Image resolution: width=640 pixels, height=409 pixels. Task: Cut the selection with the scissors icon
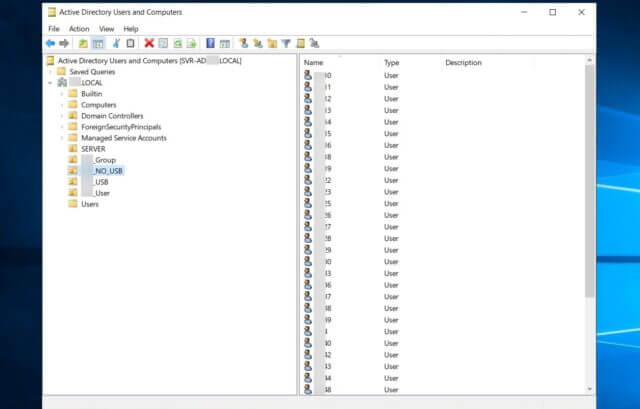(x=116, y=43)
